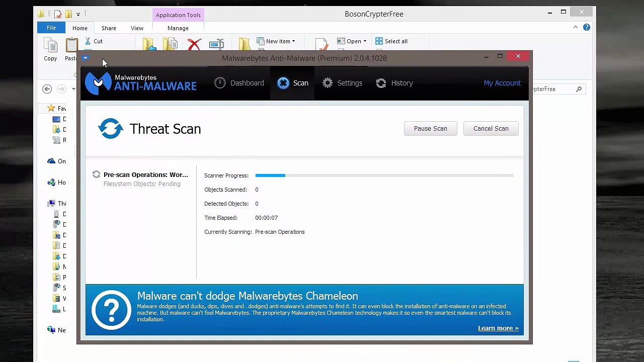Go back with Explorer back arrow

[47, 89]
